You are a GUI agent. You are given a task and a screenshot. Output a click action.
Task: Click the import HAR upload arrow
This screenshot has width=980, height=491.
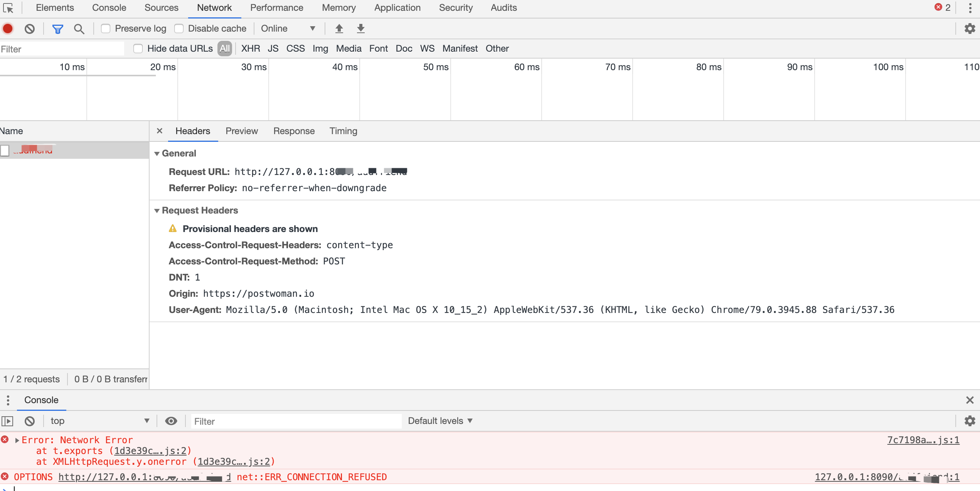pos(339,29)
